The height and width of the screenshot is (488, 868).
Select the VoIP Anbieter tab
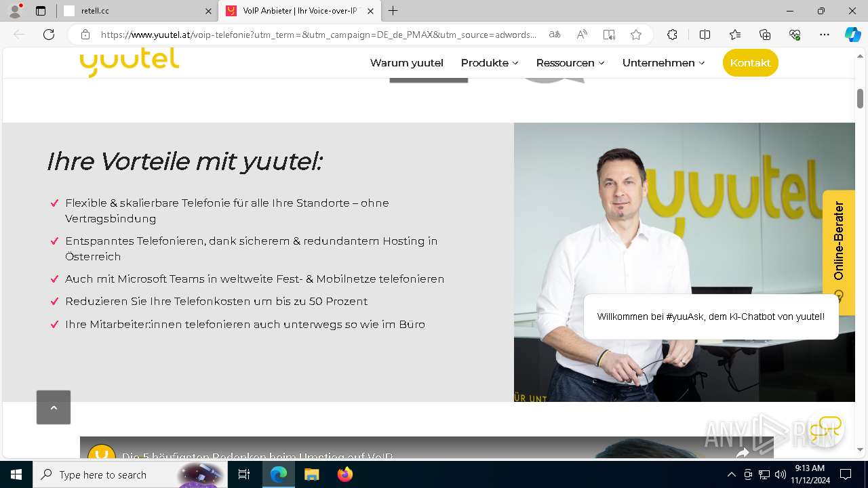pyautogui.click(x=300, y=11)
